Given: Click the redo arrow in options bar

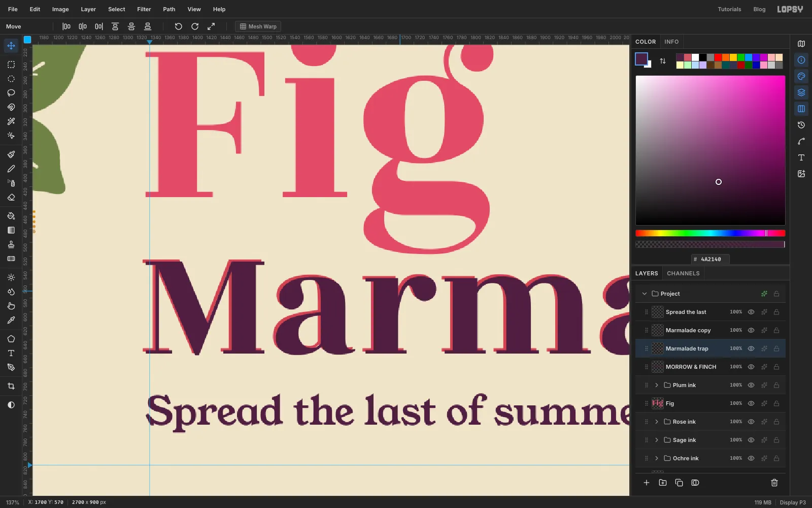Looking at the screenshot, I should coord(195,26).
